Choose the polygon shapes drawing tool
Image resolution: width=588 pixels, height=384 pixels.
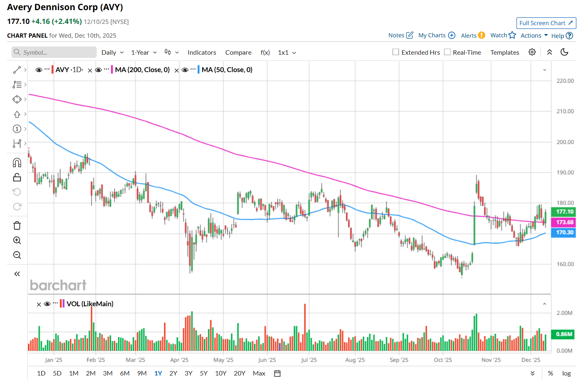point(17,99)
